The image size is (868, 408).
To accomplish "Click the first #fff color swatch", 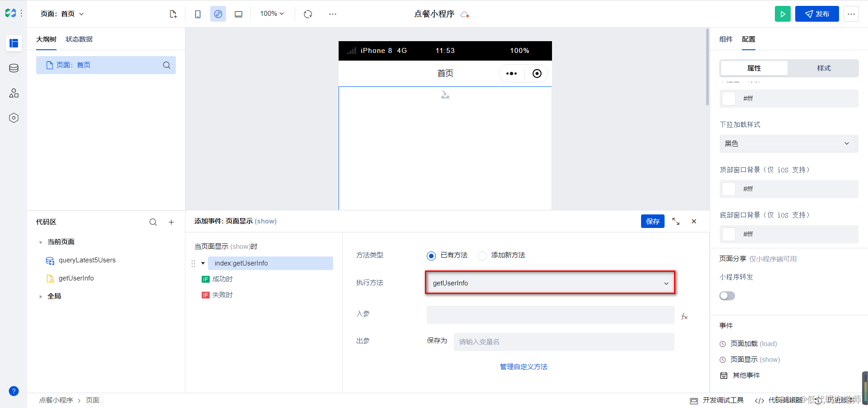I will [729, 99].
